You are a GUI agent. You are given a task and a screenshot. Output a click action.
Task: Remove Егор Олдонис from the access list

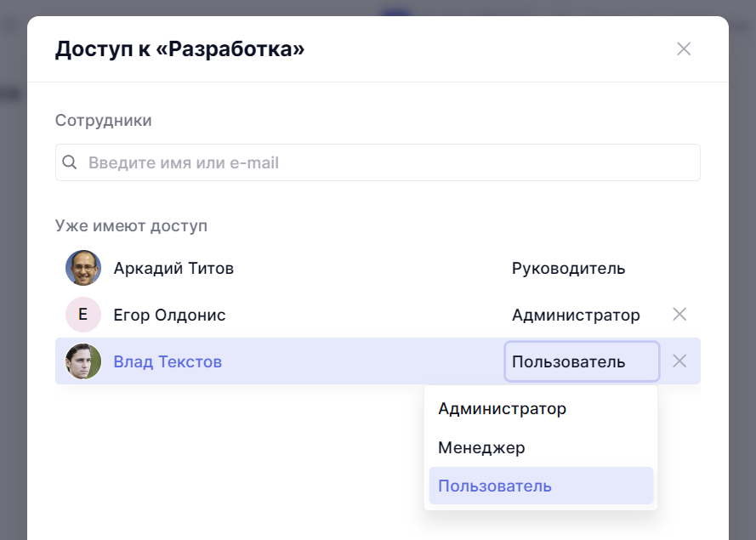point(679,315)
